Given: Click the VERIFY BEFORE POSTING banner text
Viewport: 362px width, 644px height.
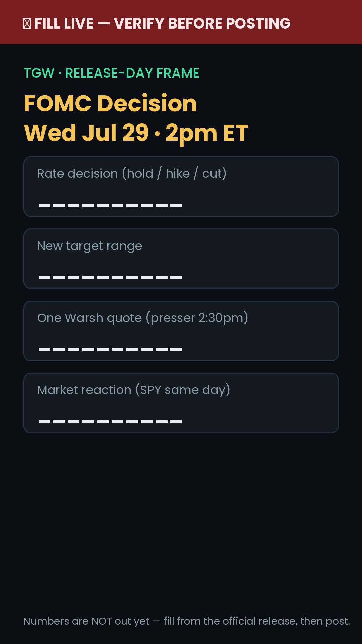Looking at the screenshot, I should 202,23.
